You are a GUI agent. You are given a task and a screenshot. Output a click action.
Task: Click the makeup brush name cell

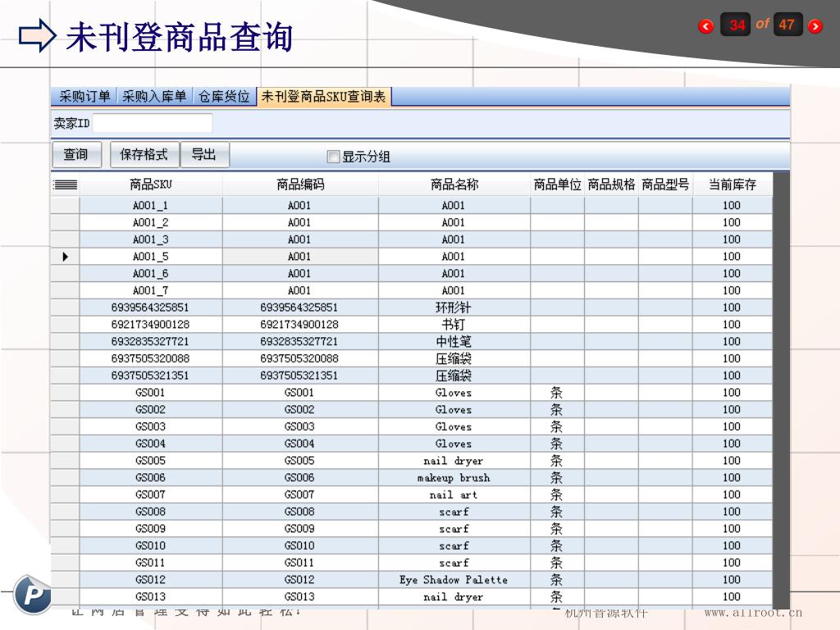[x=454, y=477]
